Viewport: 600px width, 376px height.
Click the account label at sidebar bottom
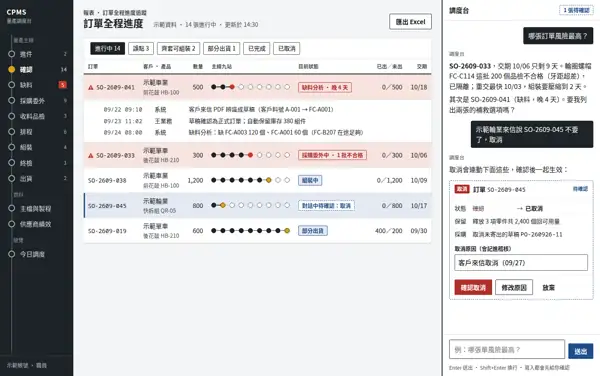click(x=26, y=365)
